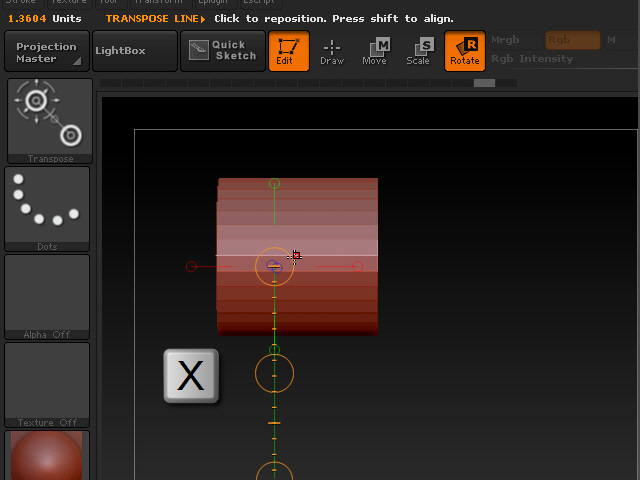
Task: Click the highlighted gray segment in top bar
Action: [x=484, y=83]
